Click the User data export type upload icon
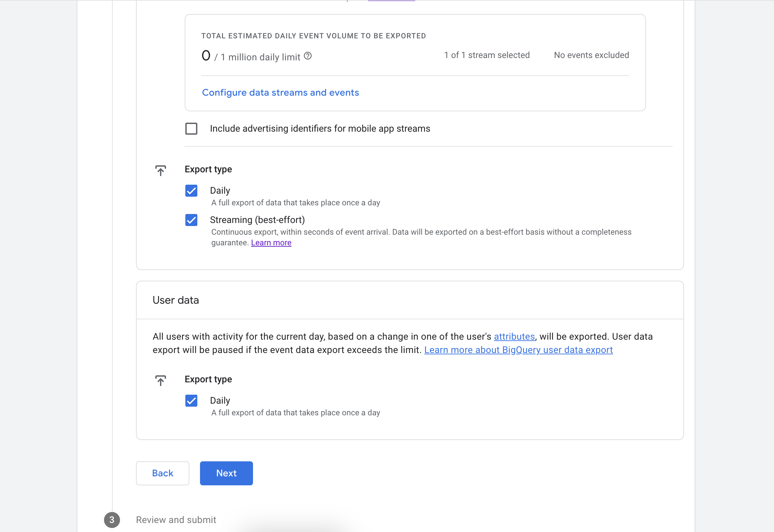 click(x=161, y=380)
